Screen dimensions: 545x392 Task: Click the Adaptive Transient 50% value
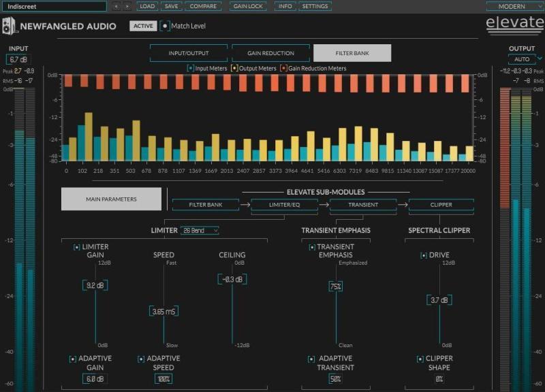335,379
